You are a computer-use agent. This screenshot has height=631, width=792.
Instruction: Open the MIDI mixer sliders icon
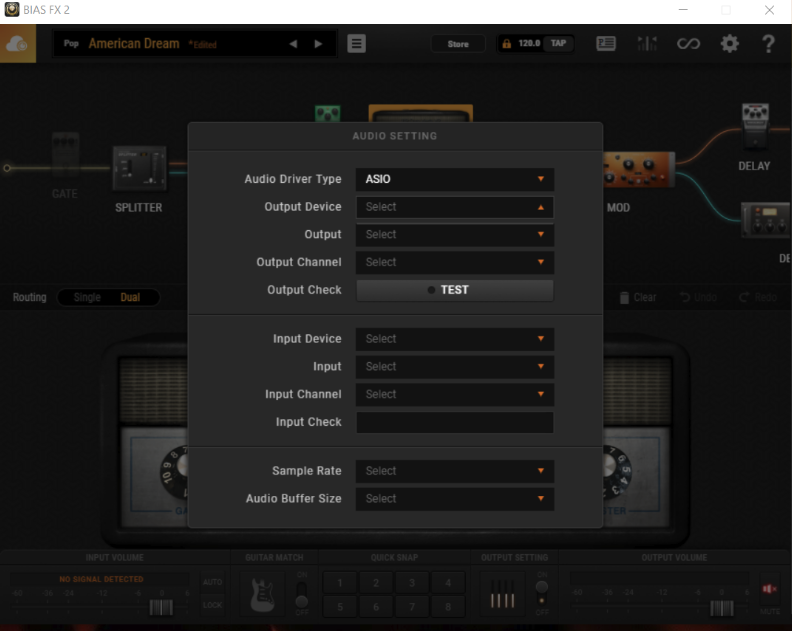pos(647,44)
